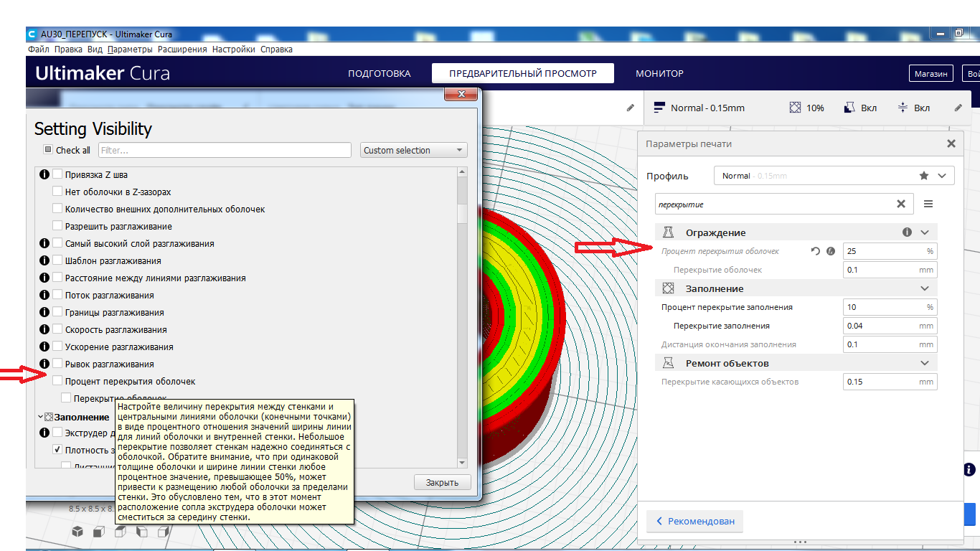The height and width of the screenshot is (551, 980).
Task: Click the Закрыть button
Action: pos(442,482)
